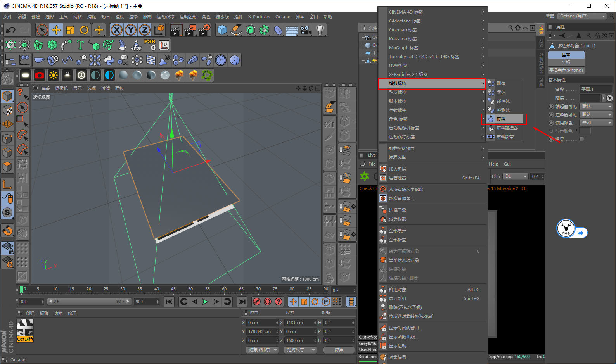This screenshot has height=364, width=616.
Task: Click the Rotate tool icon
Action: click(84, 30)
